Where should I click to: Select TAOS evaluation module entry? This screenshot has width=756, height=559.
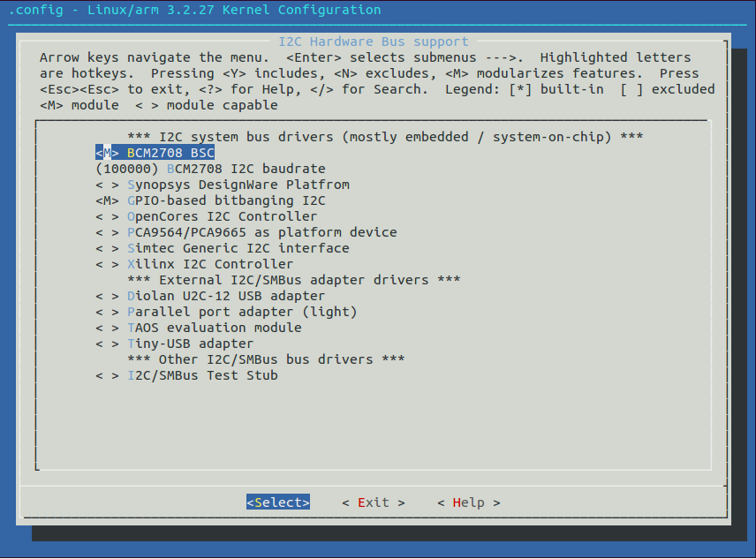coord(214,328)
